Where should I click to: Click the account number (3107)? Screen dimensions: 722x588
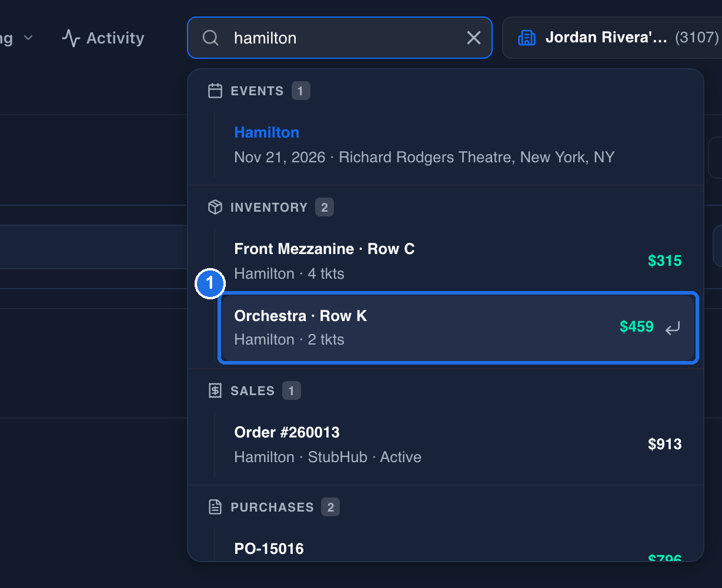click(697, 38)
